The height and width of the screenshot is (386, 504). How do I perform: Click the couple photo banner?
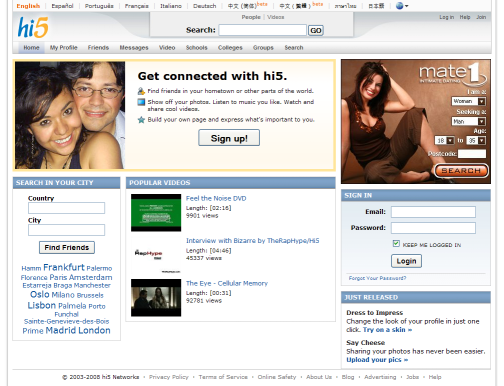(x=70, y=115)
